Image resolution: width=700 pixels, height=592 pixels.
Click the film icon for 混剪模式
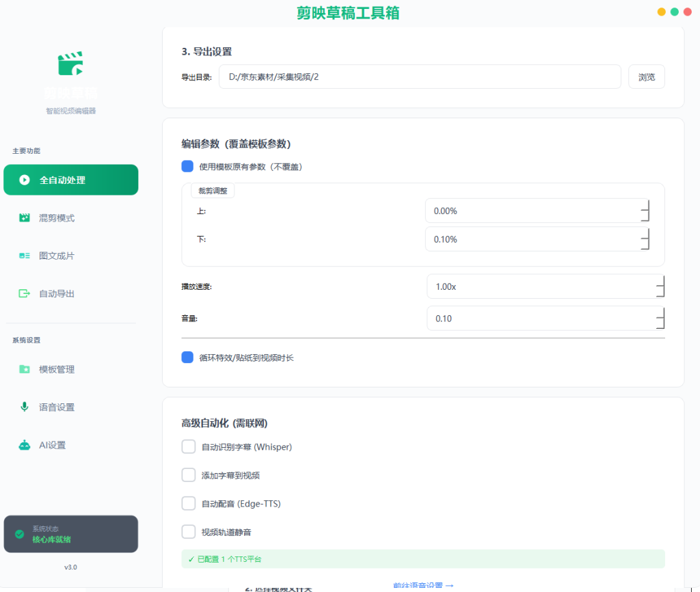(x=25, y=218)
